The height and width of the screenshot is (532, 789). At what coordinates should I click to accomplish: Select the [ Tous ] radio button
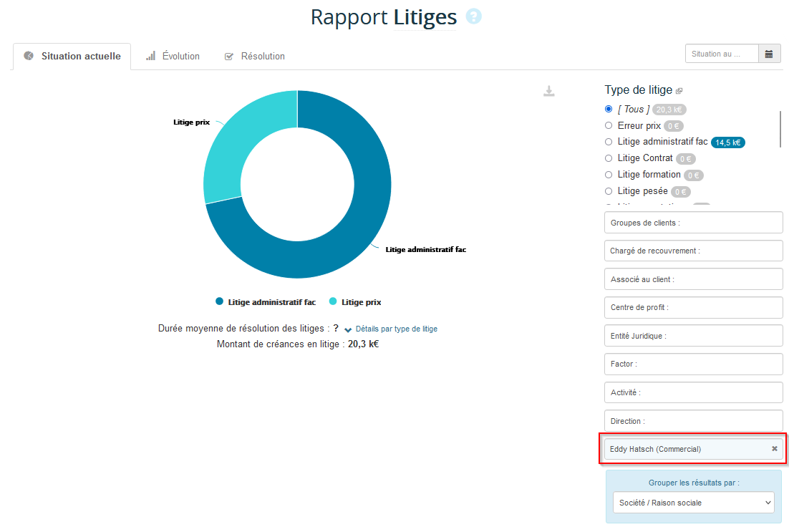[608, 109]
